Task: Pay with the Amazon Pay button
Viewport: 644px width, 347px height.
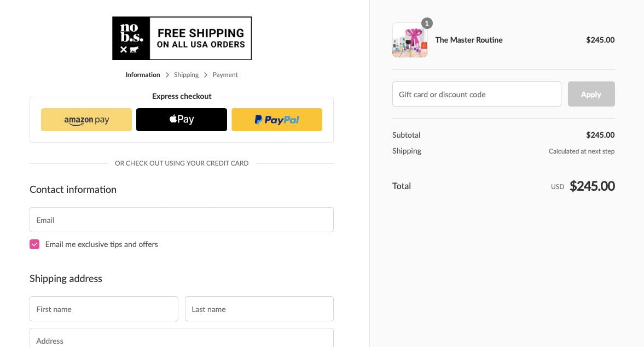Action: [x=86, y=120]
